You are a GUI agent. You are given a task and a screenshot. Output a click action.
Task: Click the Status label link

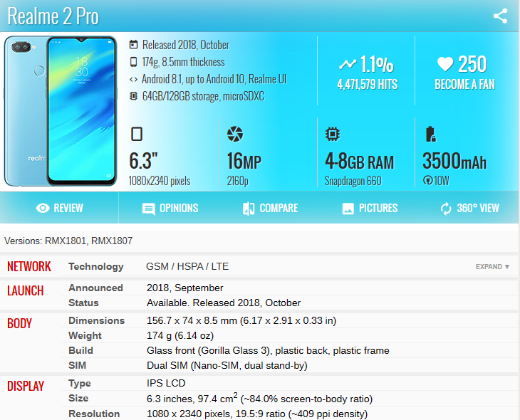click(83, 303)
